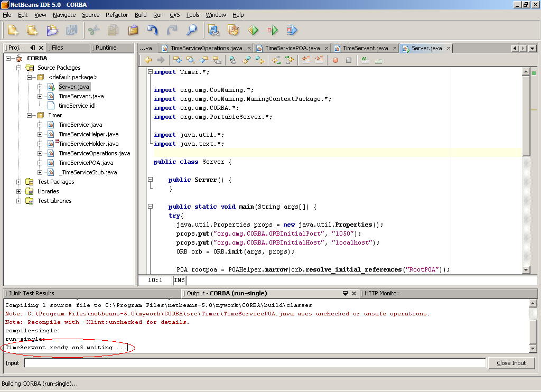This screenshot has width=541, height=392.
Task: Click the Clean and Build Main Project icon
Action: 233,30
